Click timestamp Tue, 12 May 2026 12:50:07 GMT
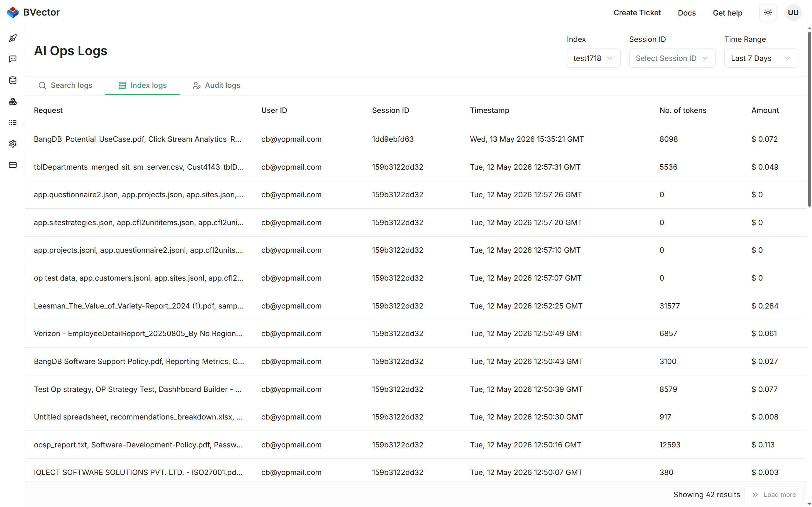Viewport: 812px width, 507px height. click(x=526, y=472)
